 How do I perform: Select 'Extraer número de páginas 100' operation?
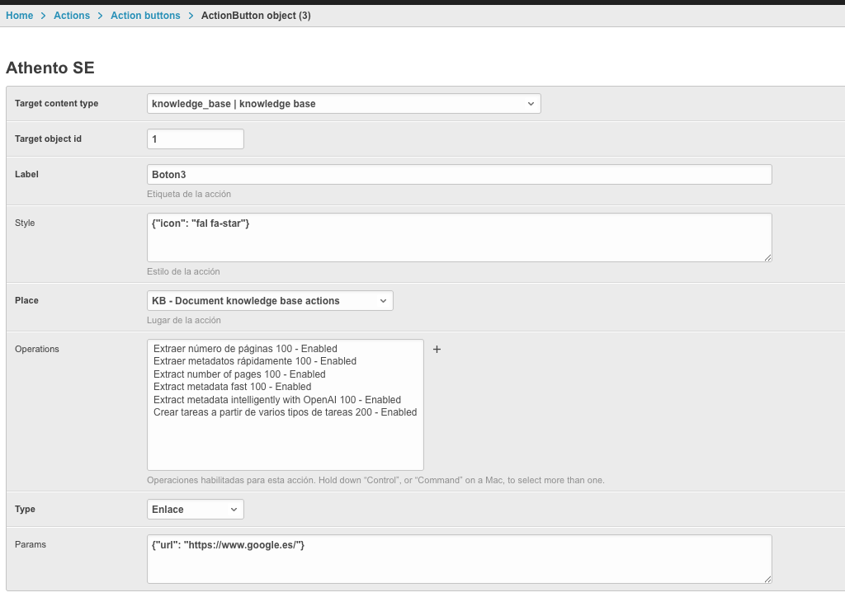pyautogui.click(x=245, y=349)
